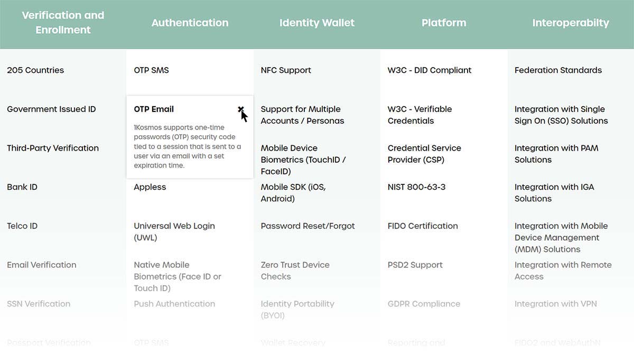Click the Interoperability column header

click(x=570, y=23)
